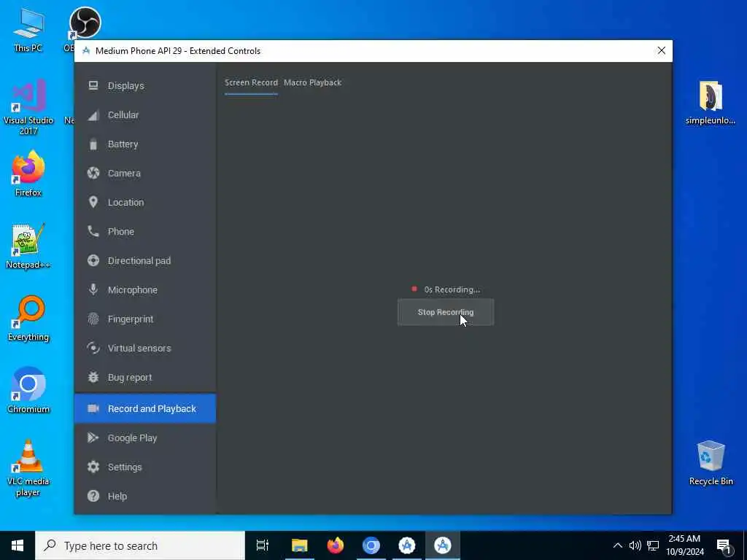Click the Google Play icon
Image resolution: width=747 pixels, height=560 pixels.
point(93,437)
